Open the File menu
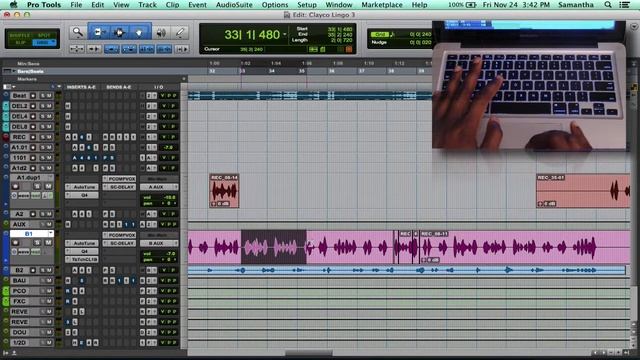This screenshot has width=640, height=360. pyautogui.click(x=76, y=5)
